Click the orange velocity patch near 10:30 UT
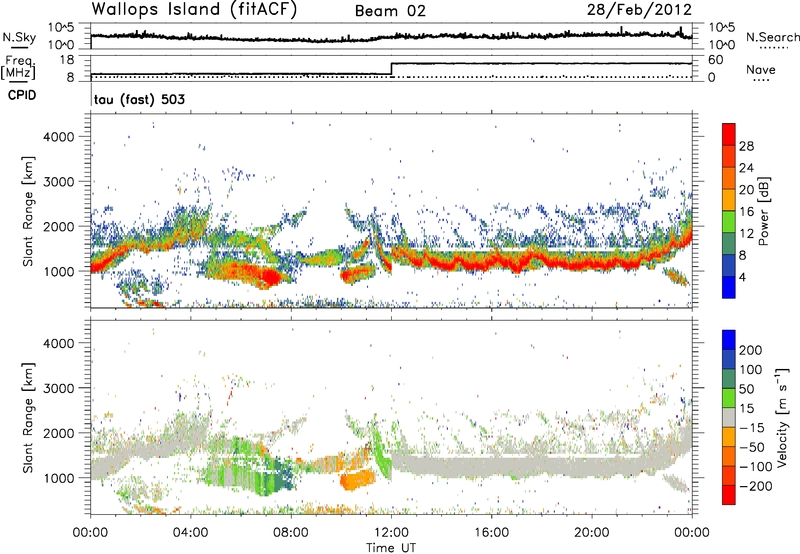Image resolution: width=800 pixels, height=554 pixels. click(357, 480)
